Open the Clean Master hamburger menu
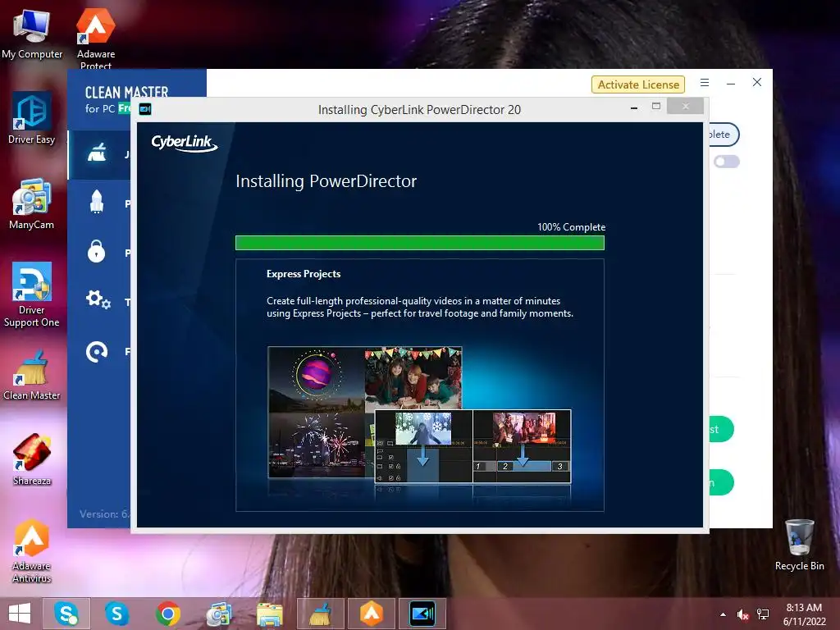840x630 pixels. click(705, 83)
